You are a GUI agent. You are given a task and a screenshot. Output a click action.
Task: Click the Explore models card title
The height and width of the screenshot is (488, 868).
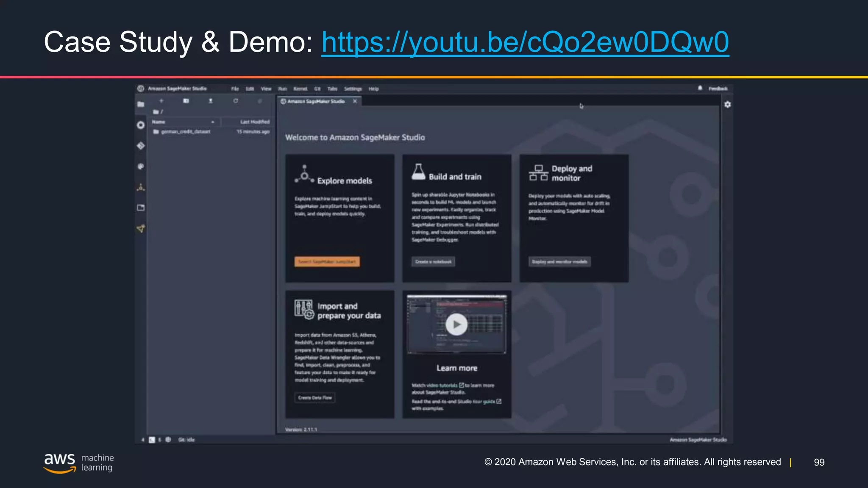345,181
